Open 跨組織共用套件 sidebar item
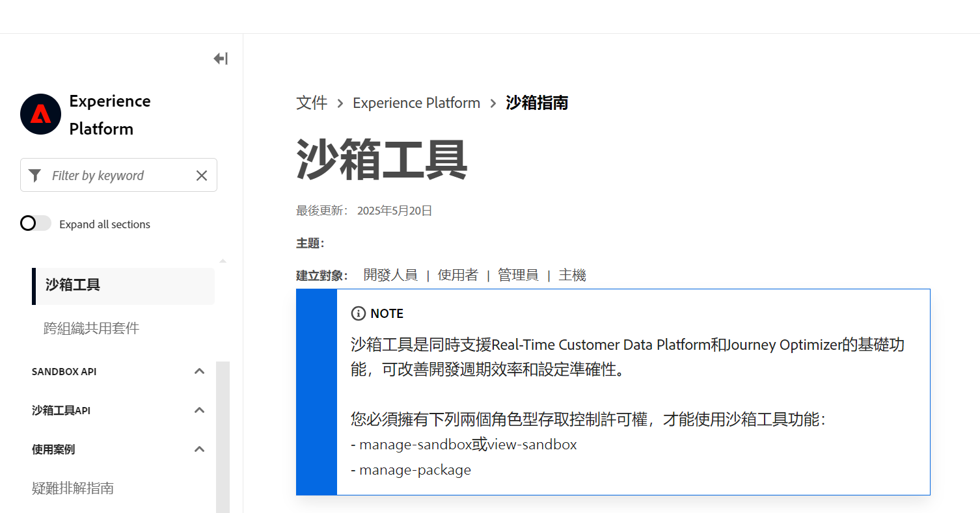The image size is (980, 513). (x=92, y=328)
